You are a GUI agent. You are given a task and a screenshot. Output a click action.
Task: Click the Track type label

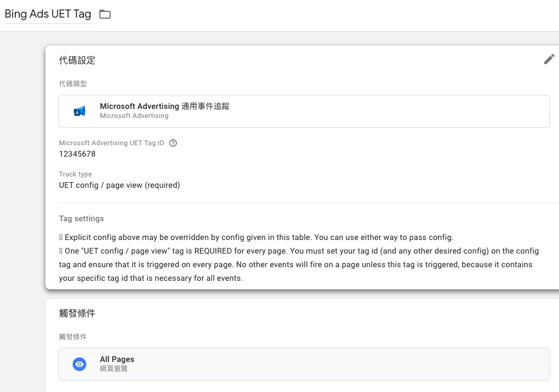point(75,174)
